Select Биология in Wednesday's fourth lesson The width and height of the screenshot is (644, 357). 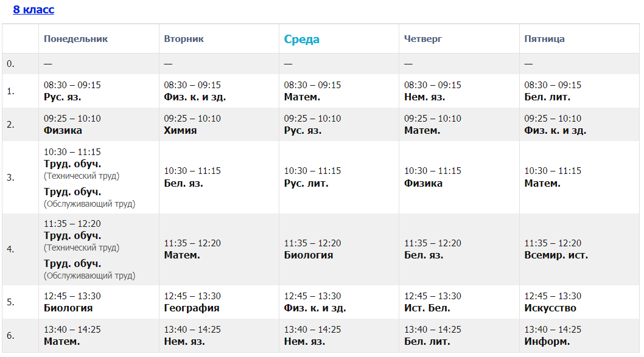pos(309,255)
